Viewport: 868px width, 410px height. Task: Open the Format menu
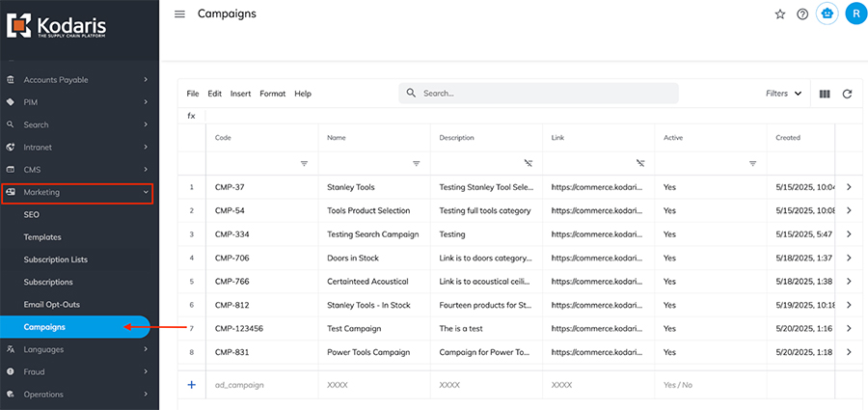(273, 94)
